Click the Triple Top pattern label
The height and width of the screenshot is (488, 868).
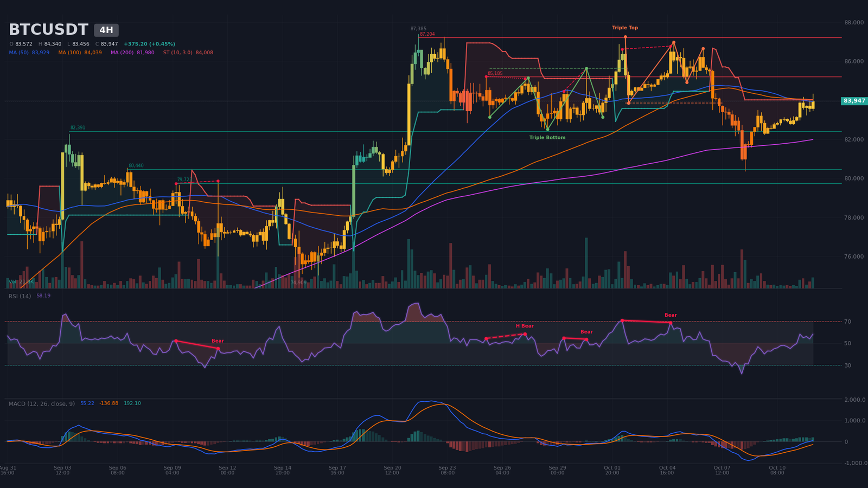tap(625, 28)
